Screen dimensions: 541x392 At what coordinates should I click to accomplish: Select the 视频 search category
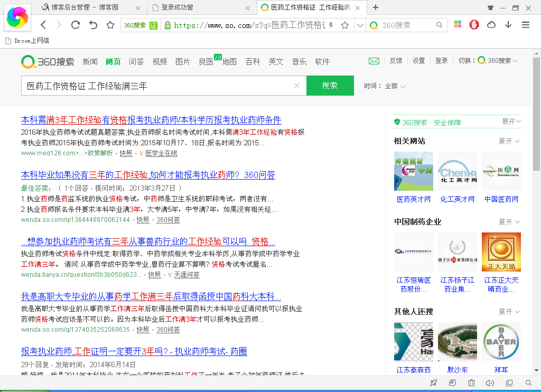click(x=160, y=62)
